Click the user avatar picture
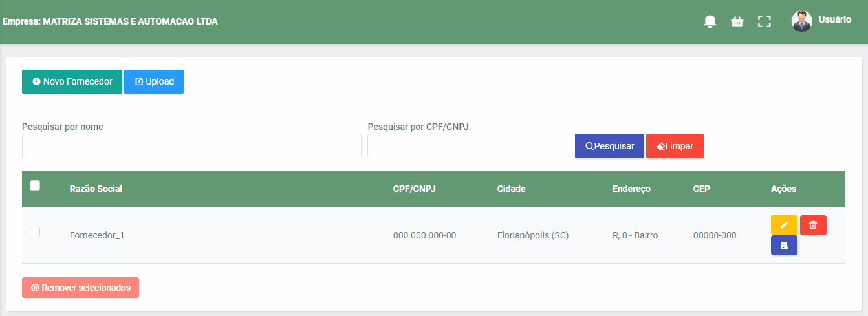The image size is (868, 316). (x=802, y=21)
